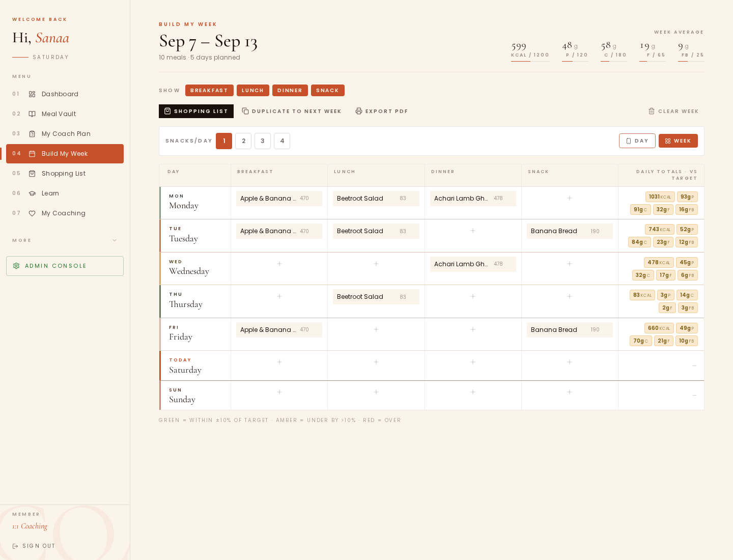Click the Export PDF printer icon
The image size is (733, 560).
click(359, 111)
